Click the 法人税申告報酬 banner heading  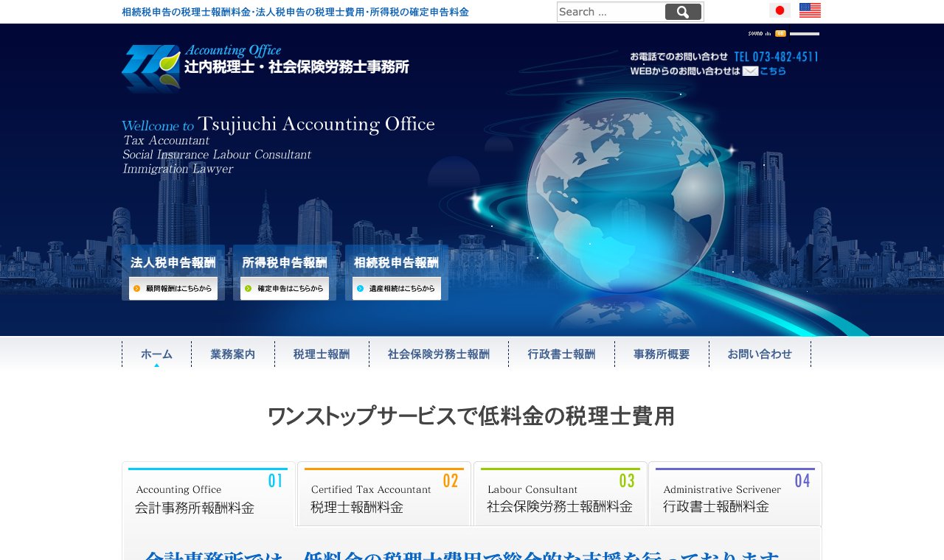[x=173, y=262]
